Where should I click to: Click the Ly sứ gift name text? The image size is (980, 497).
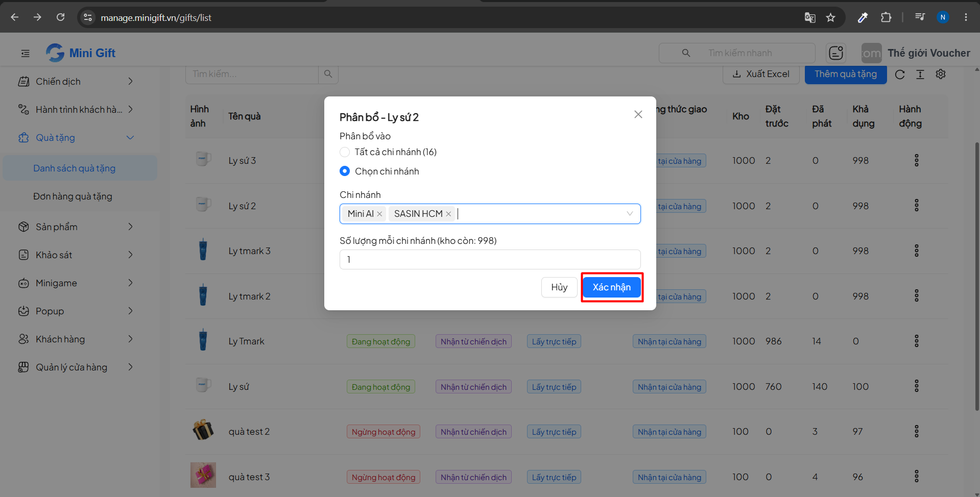238,387
